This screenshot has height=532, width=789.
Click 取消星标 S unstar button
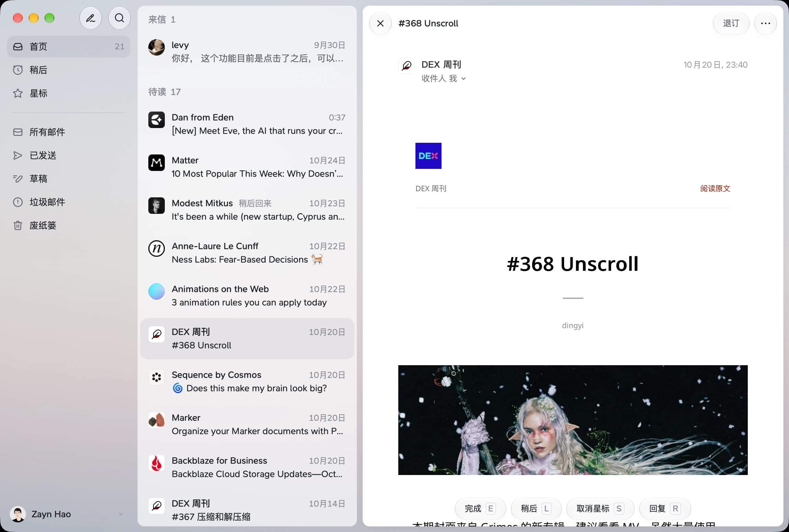pyautogui.click(x=600, y=508)
